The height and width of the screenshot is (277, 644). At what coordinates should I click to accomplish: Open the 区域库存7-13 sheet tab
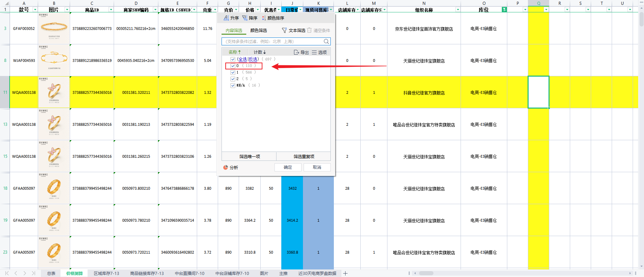coord(106,273)
